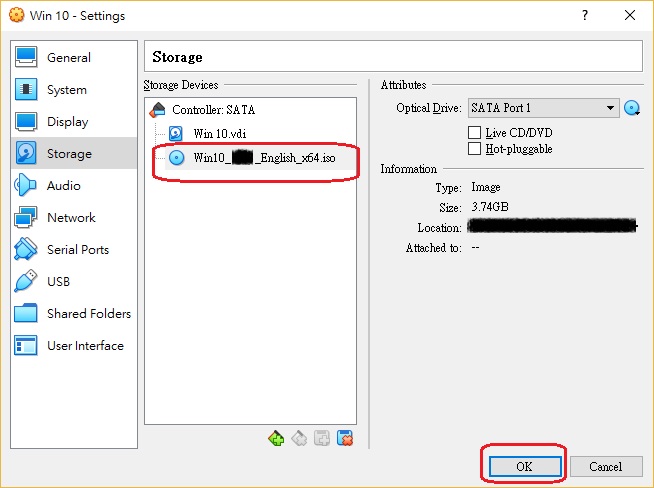Click the add new storage controller icon
This screenshot has width=654, height=488.
pos(276,438)
